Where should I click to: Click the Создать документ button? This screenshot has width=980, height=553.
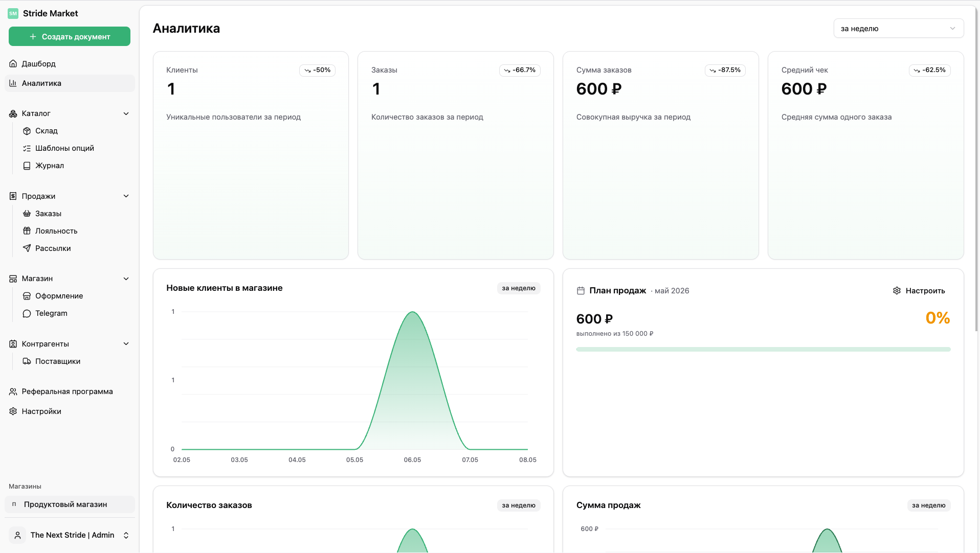pyautogui.click(x=70, y=37)
